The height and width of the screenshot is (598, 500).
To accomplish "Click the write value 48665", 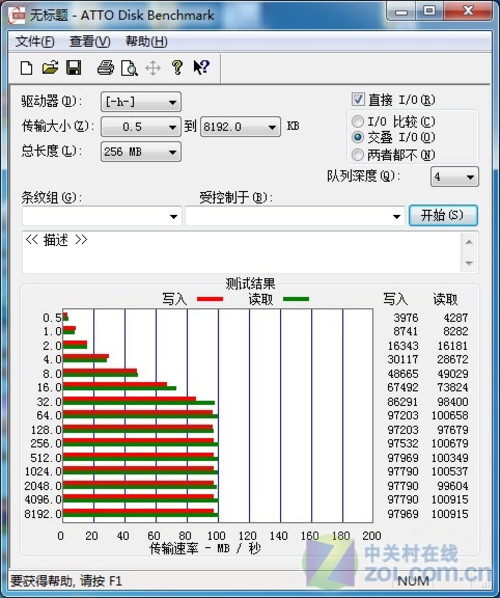I will click(403, 373).
